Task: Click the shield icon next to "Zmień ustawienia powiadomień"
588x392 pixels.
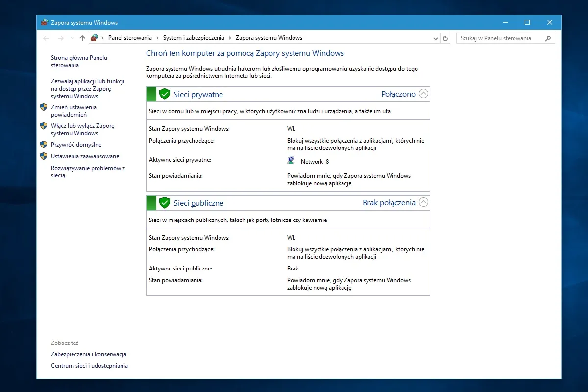Action: 45,107
